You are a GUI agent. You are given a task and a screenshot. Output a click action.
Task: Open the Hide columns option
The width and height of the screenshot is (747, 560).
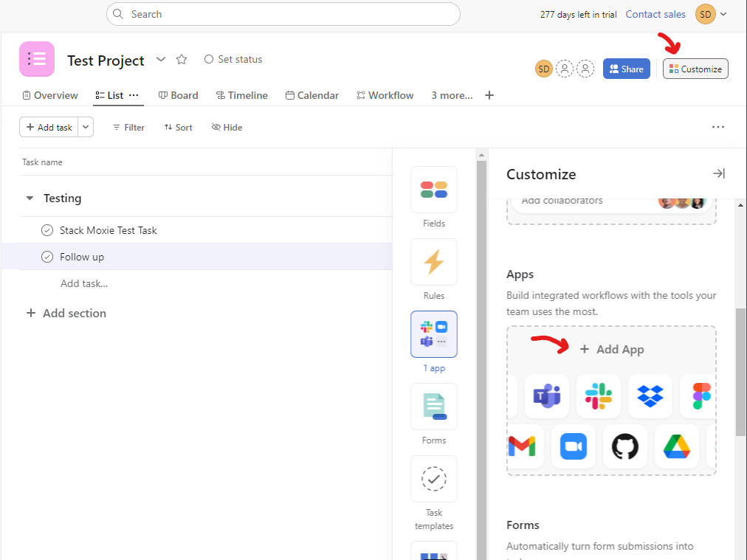(x=227, y=128)
